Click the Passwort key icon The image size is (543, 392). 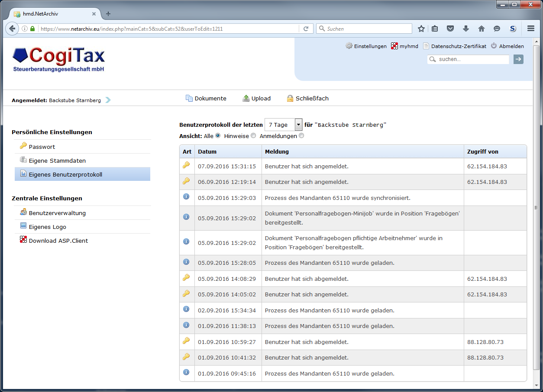click(24, 147)
